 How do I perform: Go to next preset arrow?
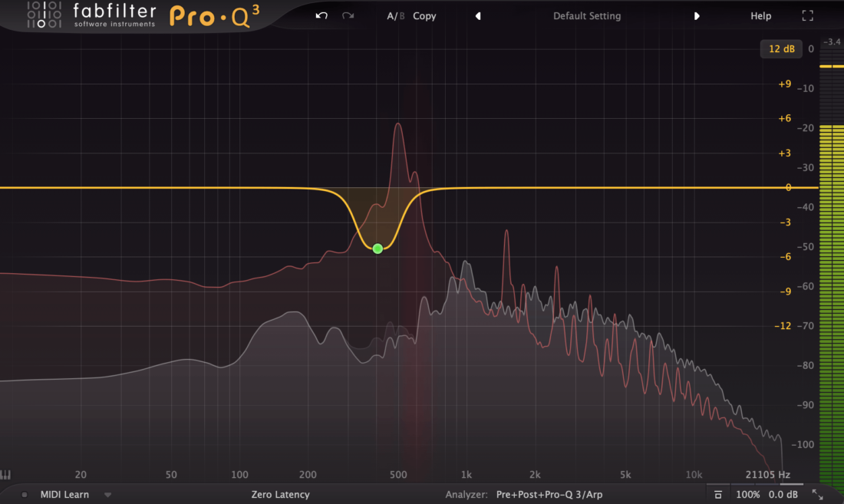(697, 16)
